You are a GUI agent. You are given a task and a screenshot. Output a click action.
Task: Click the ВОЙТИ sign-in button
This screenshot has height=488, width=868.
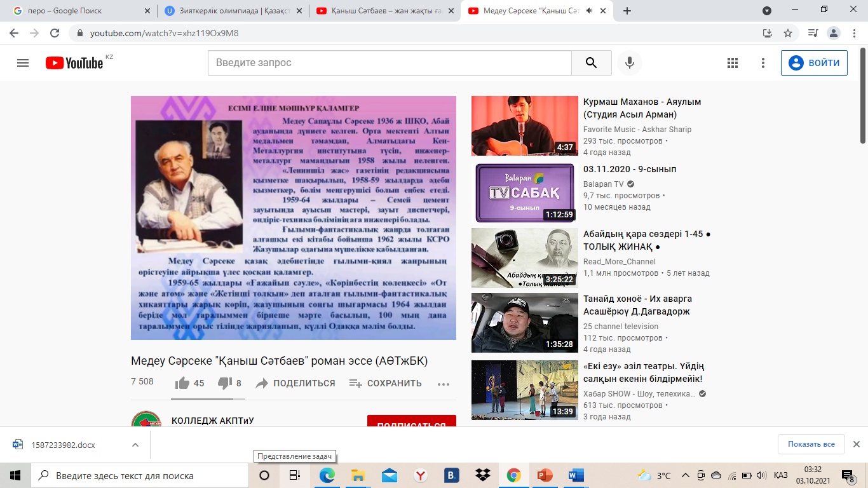814,63
